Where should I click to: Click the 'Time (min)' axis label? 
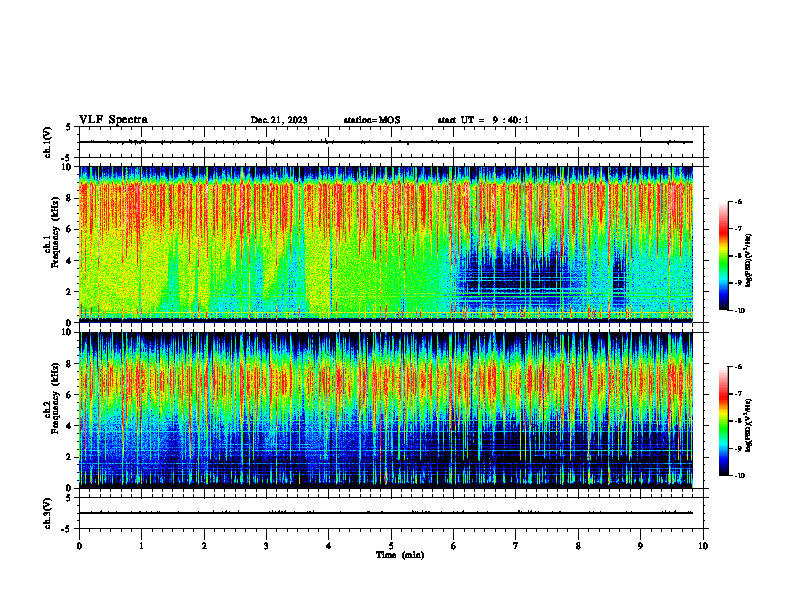pyautogui.click(x=400, y=555)
